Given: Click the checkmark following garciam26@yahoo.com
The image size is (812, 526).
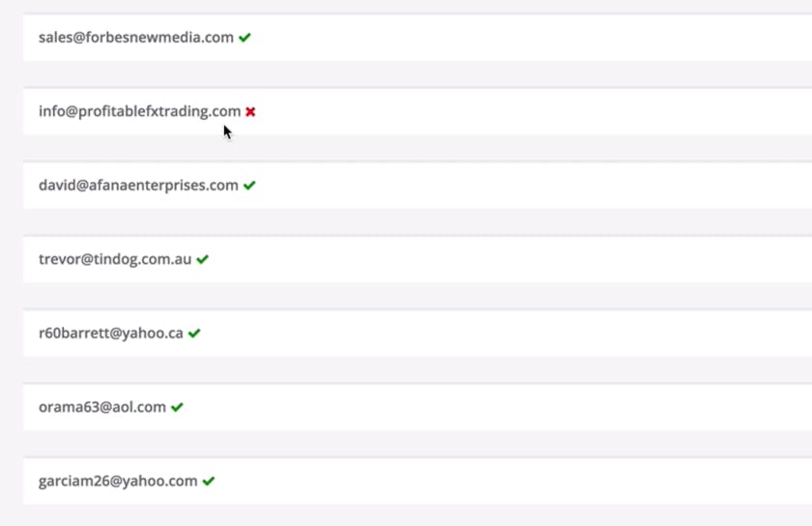Looking at the screenshot, I should (x=209, y=481).
